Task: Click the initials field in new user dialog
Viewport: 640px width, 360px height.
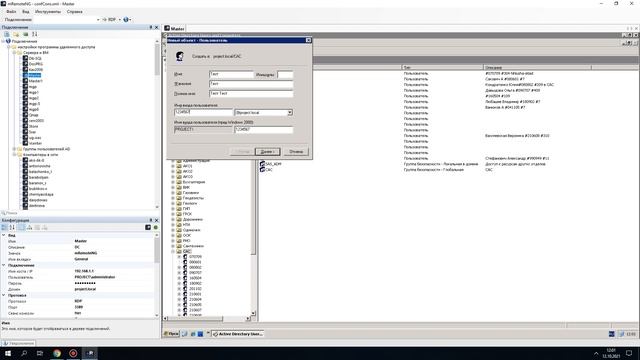Action: point(285,74)
